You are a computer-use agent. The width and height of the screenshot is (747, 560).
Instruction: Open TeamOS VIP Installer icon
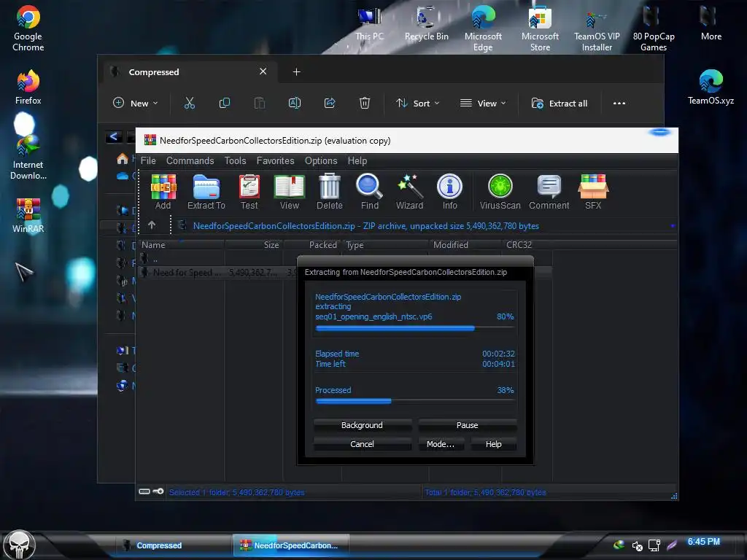coord(597,28)
